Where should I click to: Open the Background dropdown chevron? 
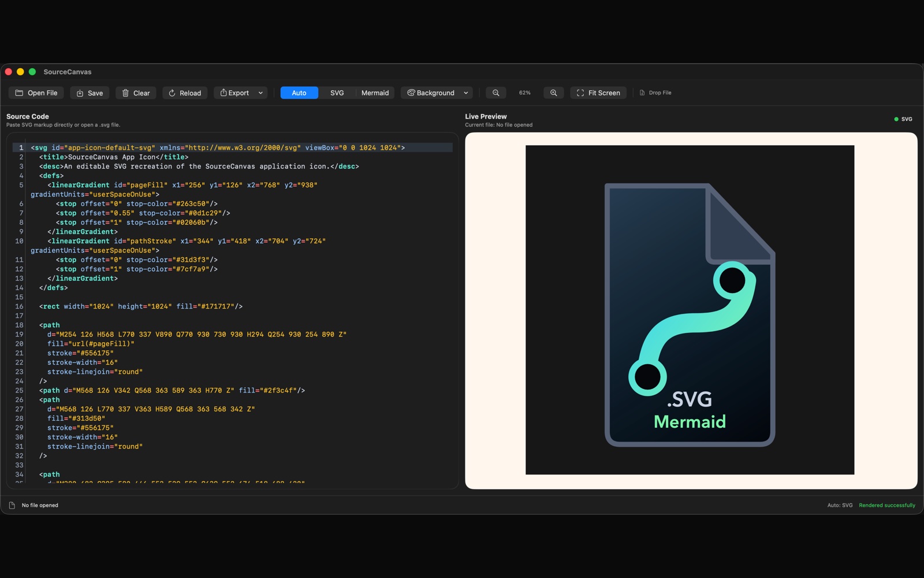(466, 92)
